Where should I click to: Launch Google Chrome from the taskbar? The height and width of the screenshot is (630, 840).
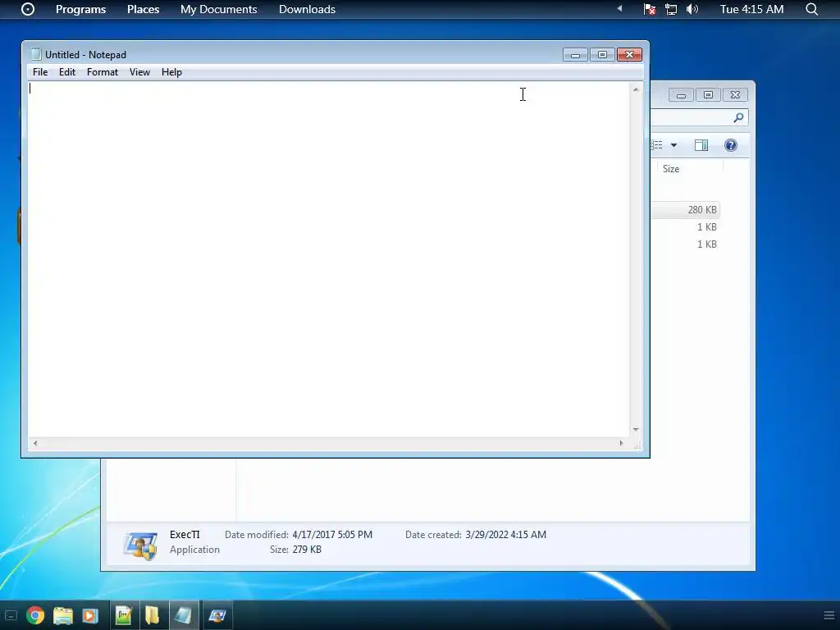tap(35, 615)
